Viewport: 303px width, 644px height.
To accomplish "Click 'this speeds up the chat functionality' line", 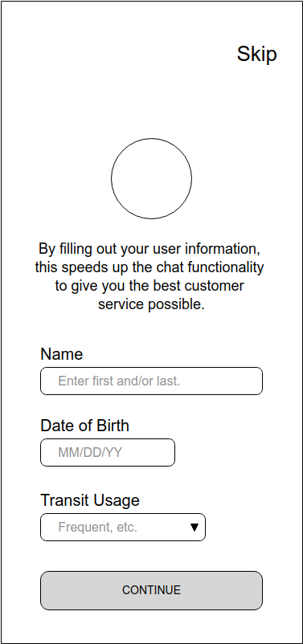I will point(149,267).
